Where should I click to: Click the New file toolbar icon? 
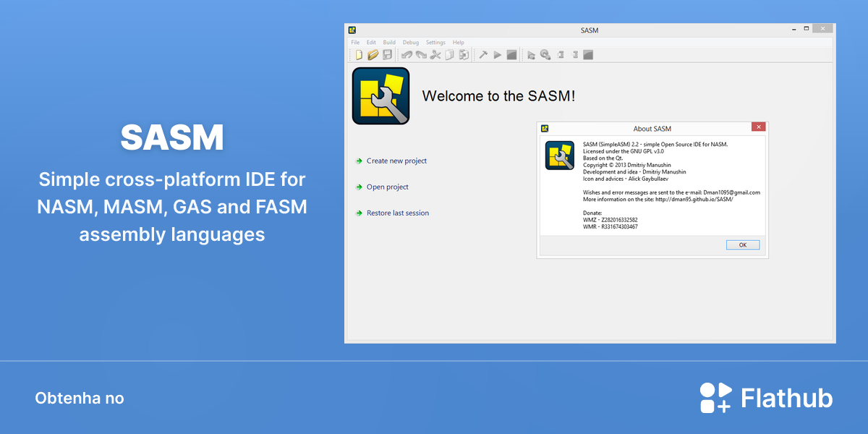point(359,54)
